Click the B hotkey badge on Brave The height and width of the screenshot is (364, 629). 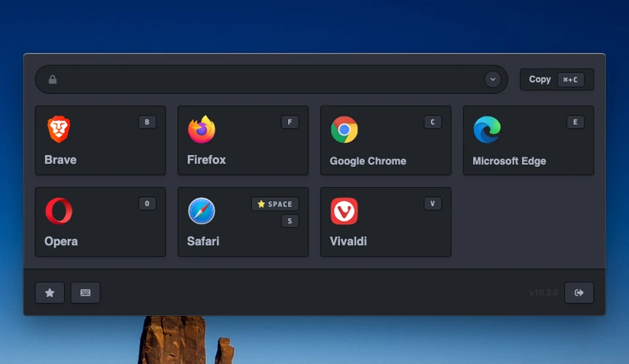(147, 122)
